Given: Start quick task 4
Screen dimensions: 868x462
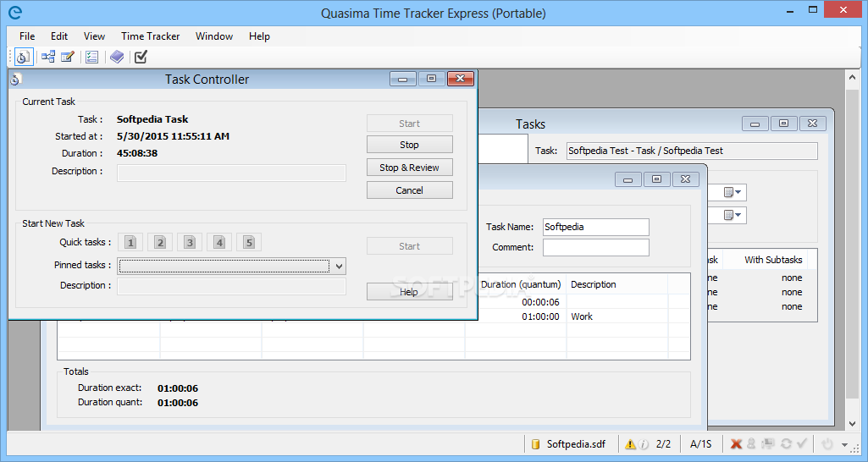Looking at the screenshot, I should click(219, 242).
